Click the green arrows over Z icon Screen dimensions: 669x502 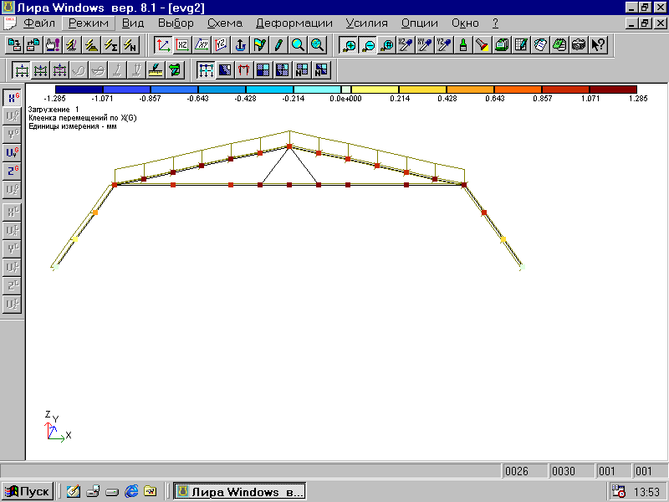click(175, 70)
